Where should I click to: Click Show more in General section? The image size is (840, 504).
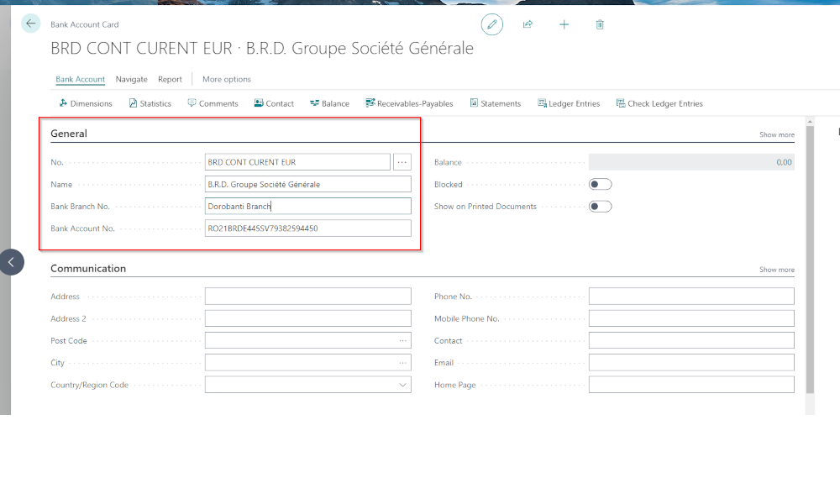tap(777, 134)
